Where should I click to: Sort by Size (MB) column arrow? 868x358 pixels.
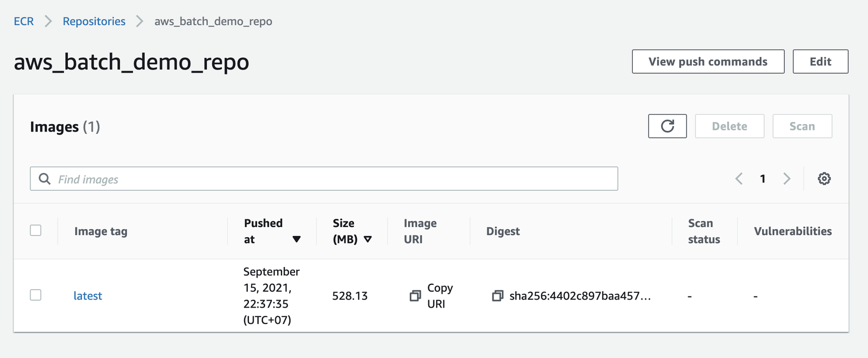(x=368, y=239)
